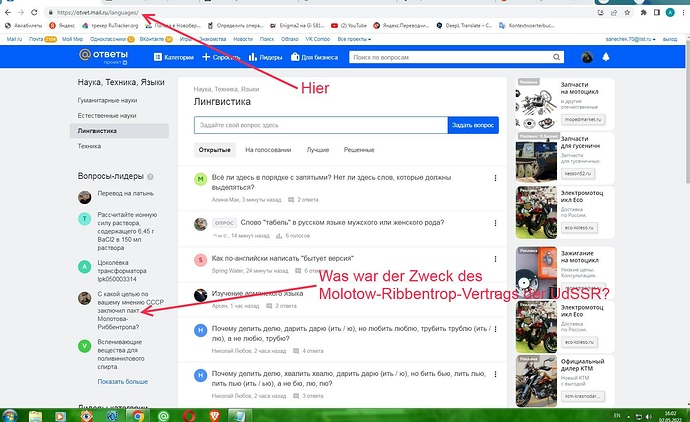Open Категории in the blue header
Screen dimensions: 690x422
[174, 57]
